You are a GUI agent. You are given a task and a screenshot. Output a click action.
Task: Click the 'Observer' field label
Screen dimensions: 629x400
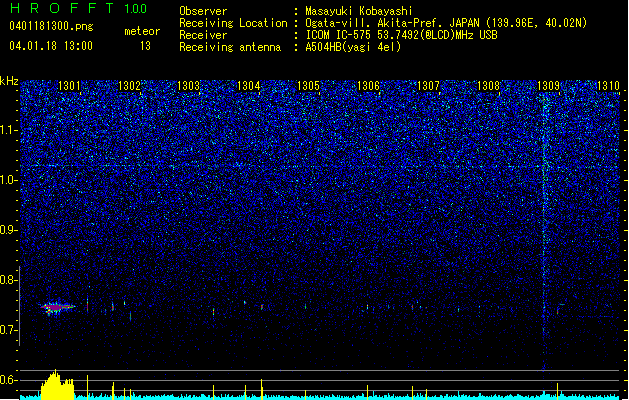pyautogui.click(x=203, y=11)
